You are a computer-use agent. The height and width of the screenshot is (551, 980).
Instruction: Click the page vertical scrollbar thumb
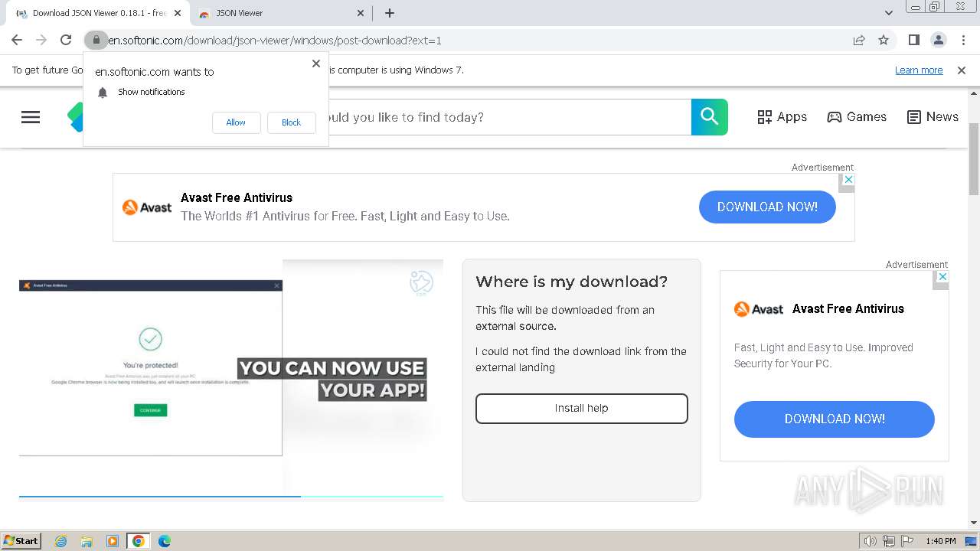(974, 158)
